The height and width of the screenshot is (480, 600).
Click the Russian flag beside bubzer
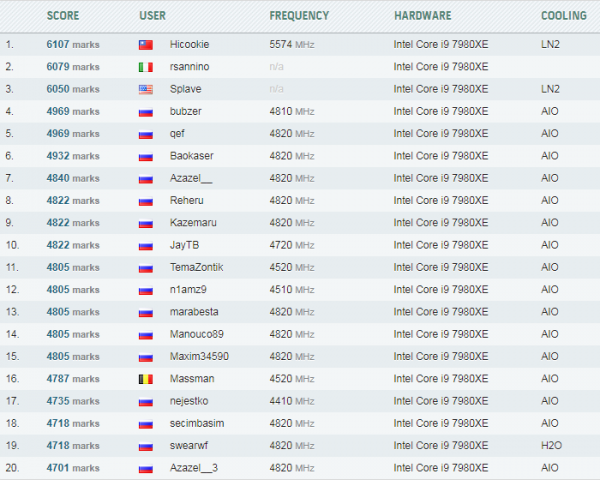coord(145,111)
